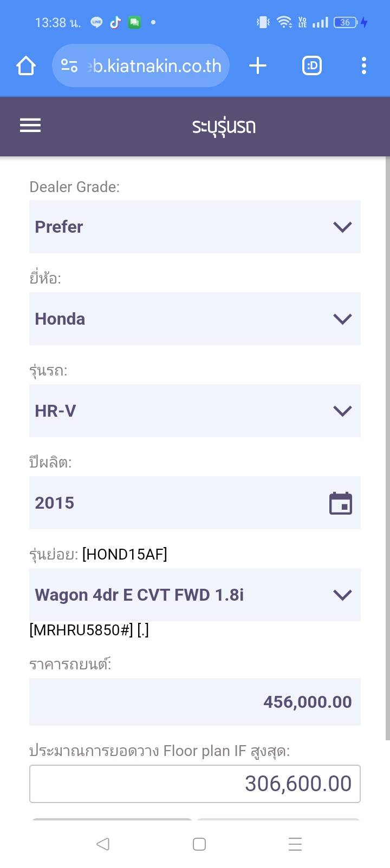This screenshot has height=868, width=390.
Task: Open the tab switcher button
Action: [311, 66]
